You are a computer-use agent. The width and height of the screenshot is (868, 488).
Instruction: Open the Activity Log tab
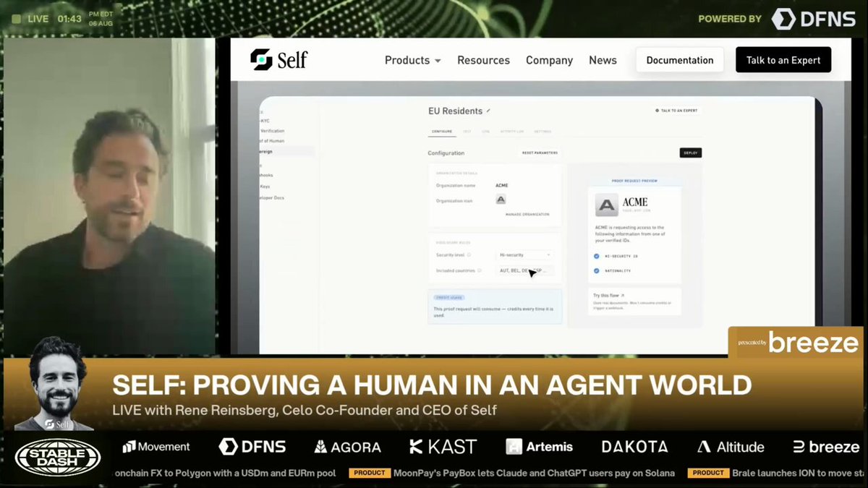(514, 132)
